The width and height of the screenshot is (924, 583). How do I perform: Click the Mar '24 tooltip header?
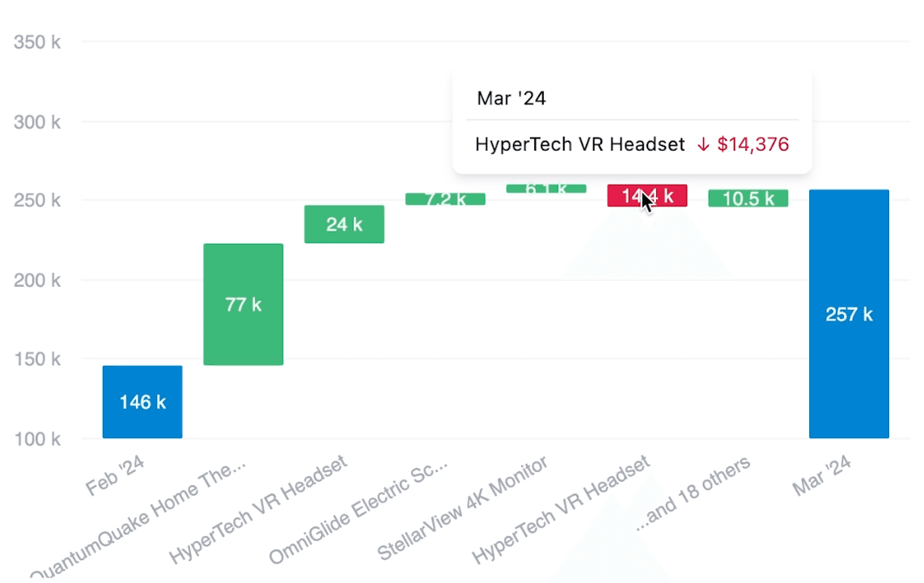[511, 99]
